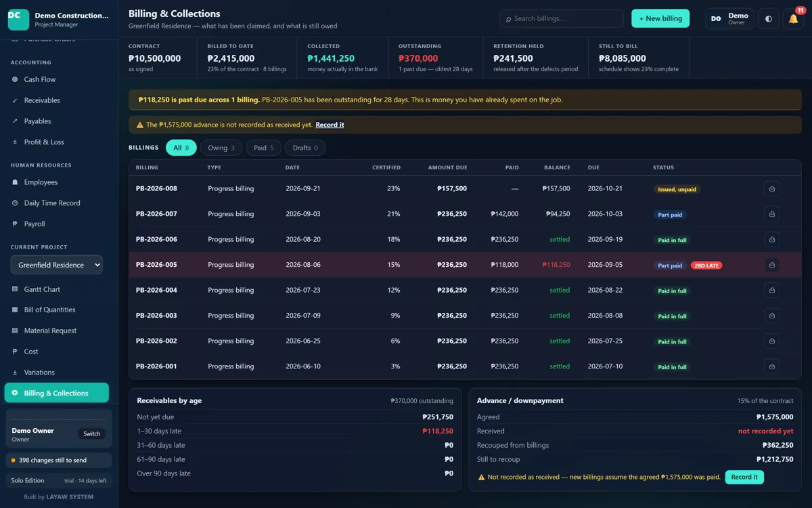
Task: Click the export icon for PB-2026-005
Action: click(x=772, y=265)
